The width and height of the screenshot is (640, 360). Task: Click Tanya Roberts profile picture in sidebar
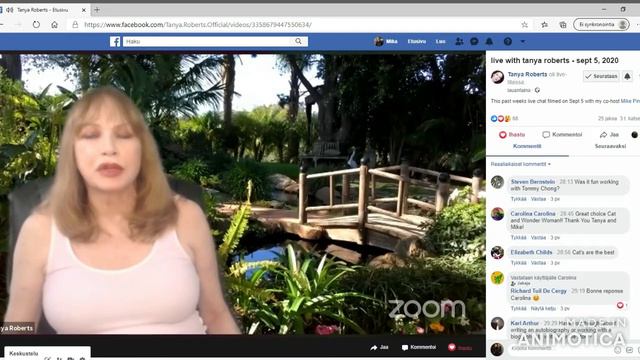497,77
